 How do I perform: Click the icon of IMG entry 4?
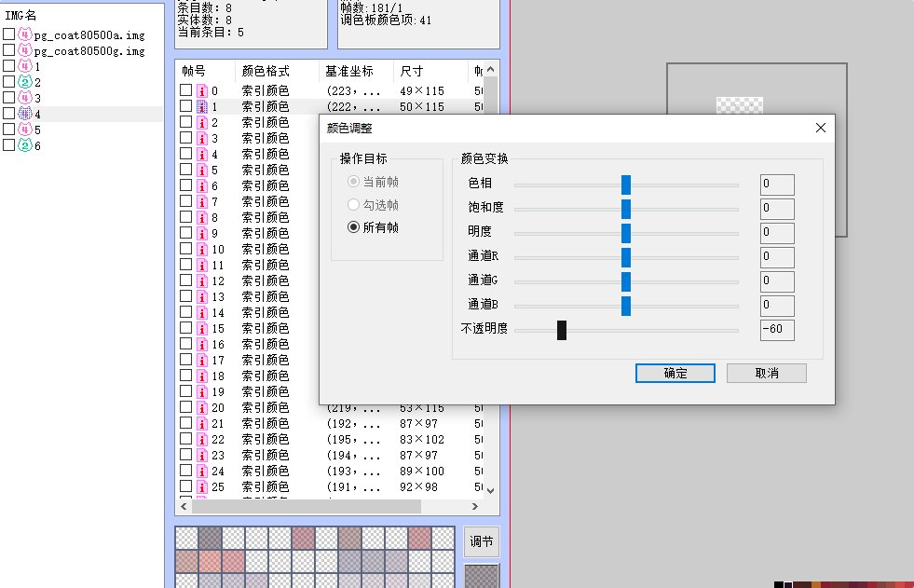24,114
